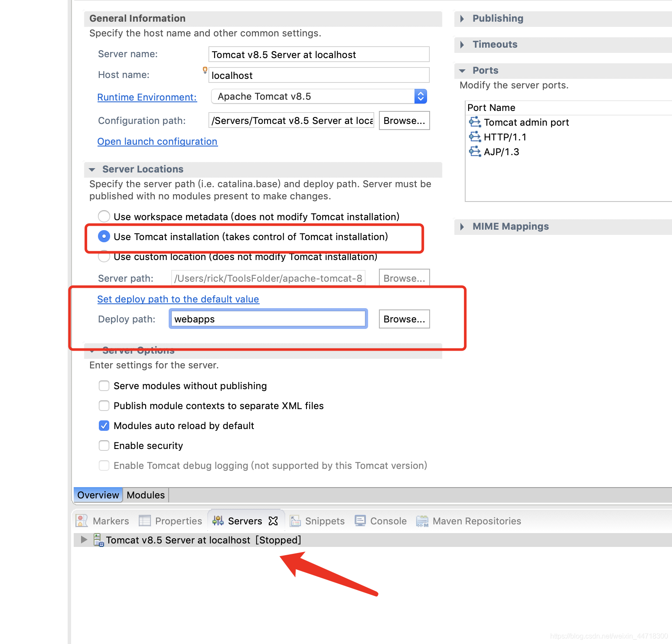The image size is (672, 644).
Task: Click the Deploy path input field
Action: 268,319
